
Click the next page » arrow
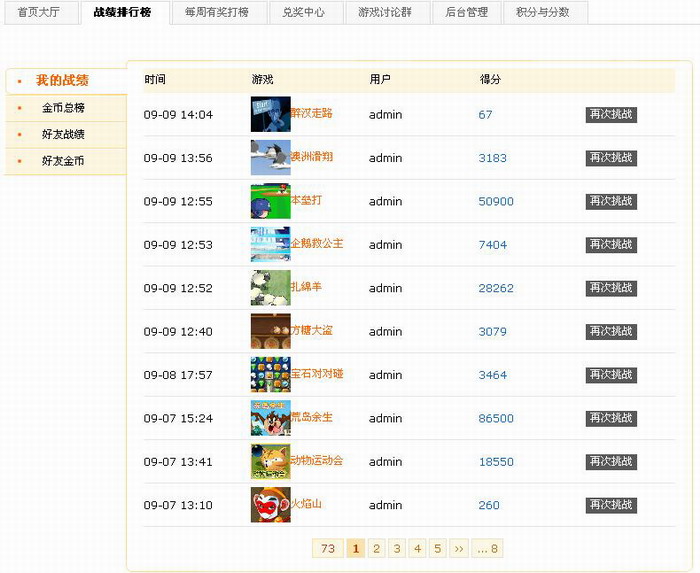[x=459, y=548]
